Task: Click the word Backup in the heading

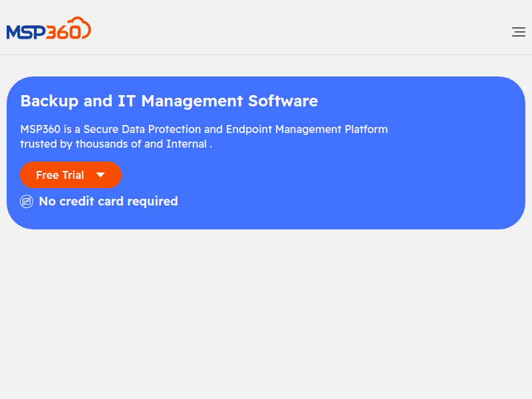Action: (x=49, y=101)
